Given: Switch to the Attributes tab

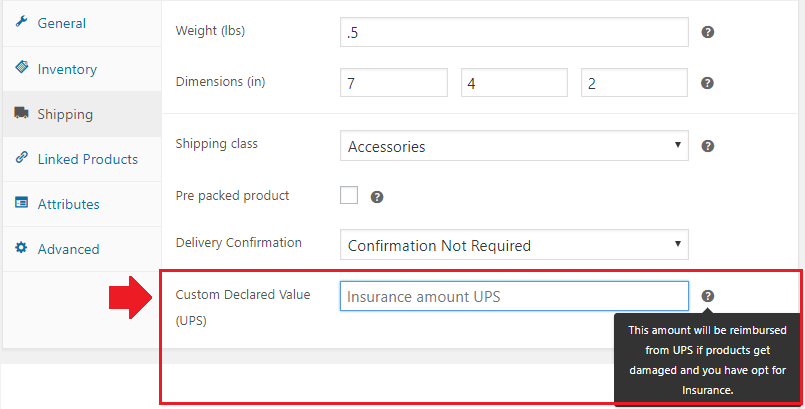Looking at the screenshot, I should [82, 204].
